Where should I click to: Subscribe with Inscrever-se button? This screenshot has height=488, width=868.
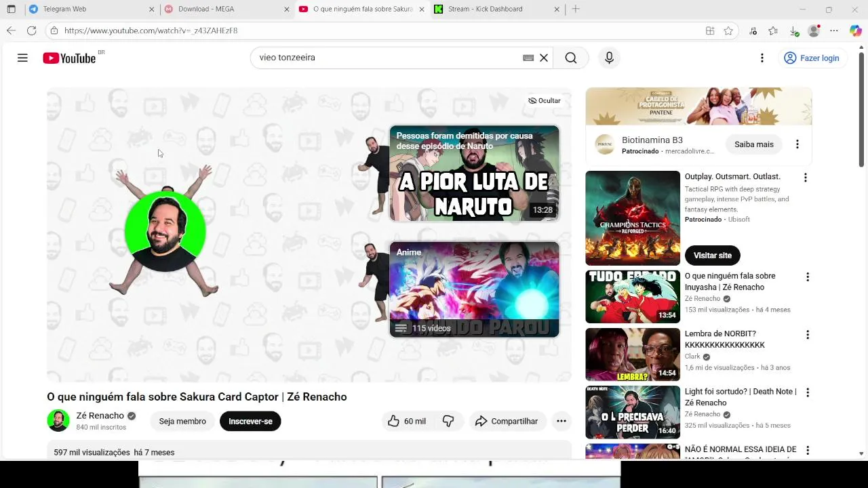[250, 422]
